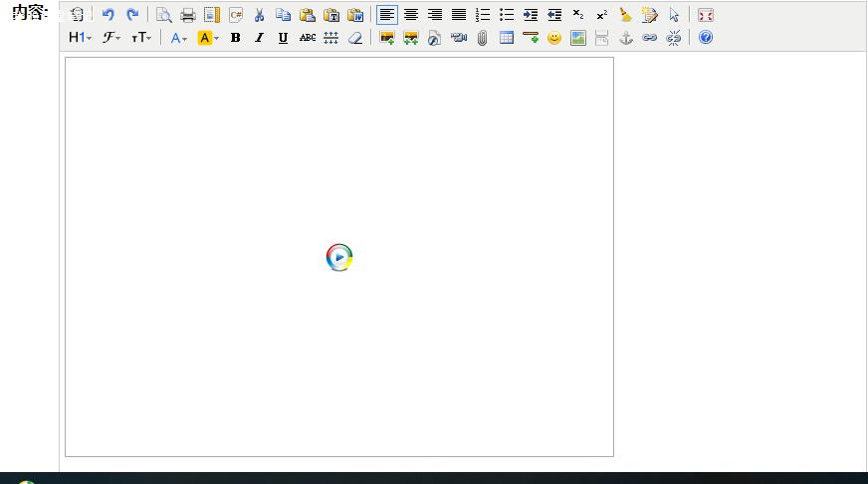Justify text fully
This screenshot has height=484, width=868.
click(x=459, y=15)
